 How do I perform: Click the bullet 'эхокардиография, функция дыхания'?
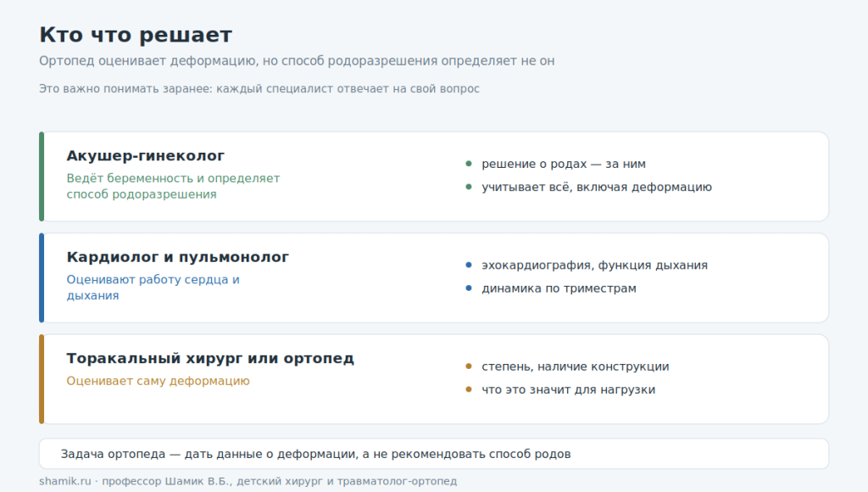594,266
